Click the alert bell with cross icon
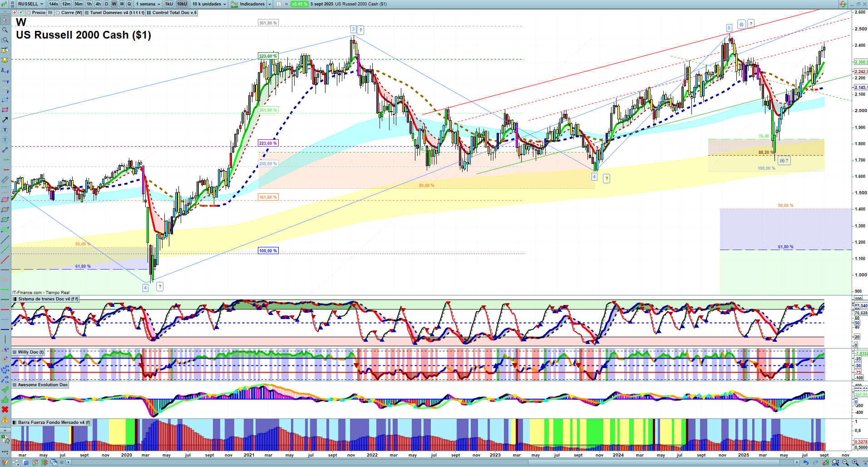 5,50
